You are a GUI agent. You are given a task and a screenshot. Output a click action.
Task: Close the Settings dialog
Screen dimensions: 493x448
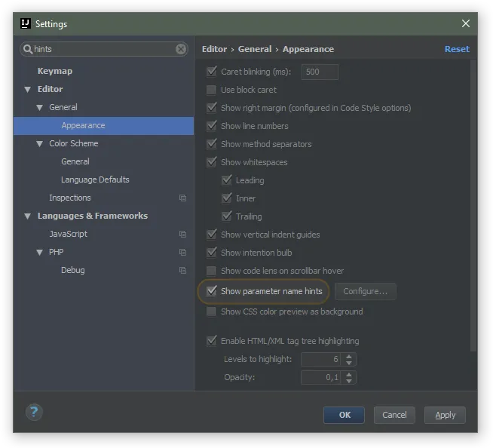tap(466, 23)
